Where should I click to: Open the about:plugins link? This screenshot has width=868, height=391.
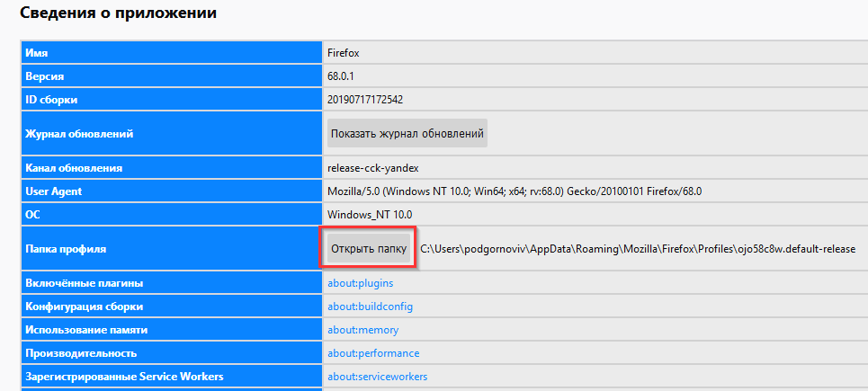click(361, 283)
